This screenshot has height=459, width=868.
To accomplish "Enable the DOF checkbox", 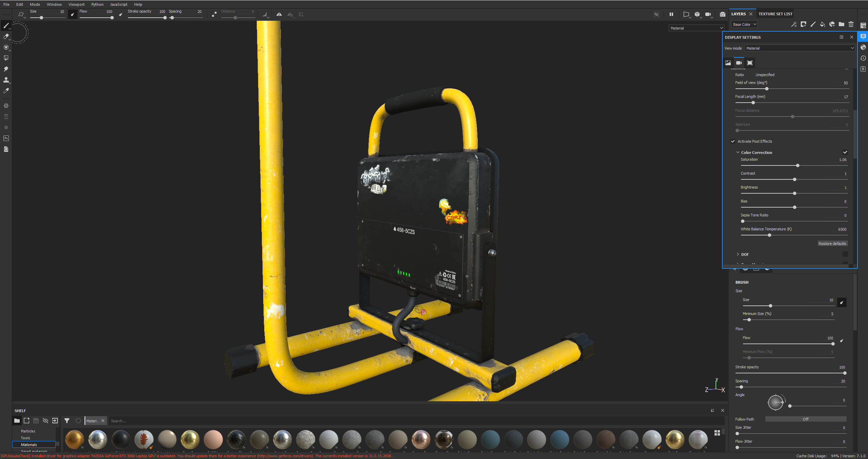I will [x=845, y=254].
